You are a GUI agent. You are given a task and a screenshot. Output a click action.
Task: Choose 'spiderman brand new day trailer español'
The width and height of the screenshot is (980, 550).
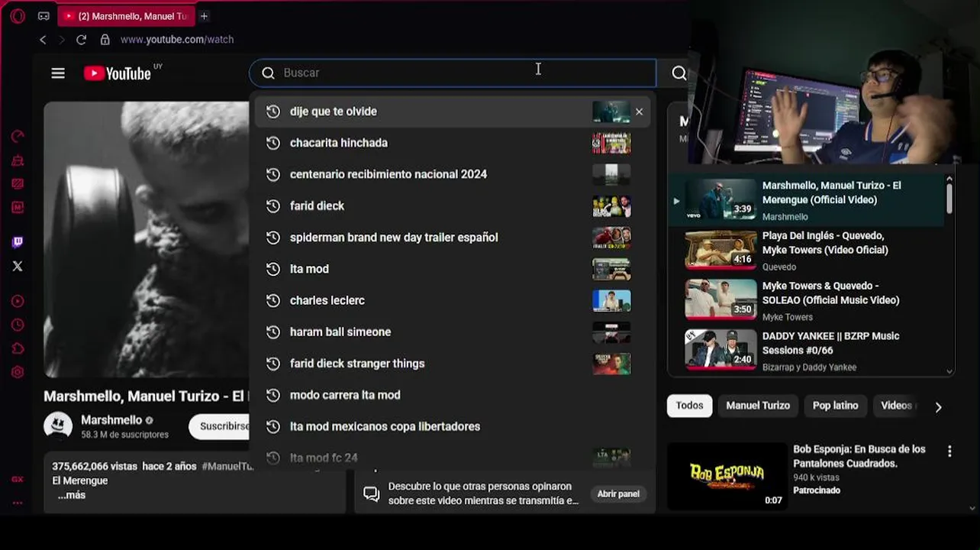pyautogui.click(x=453, y=238)
